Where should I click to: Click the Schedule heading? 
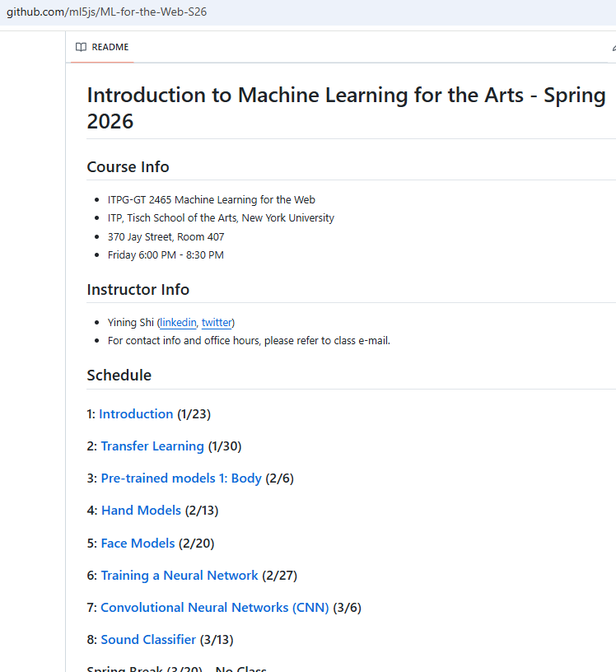pyautogui.click(x=119, y=375)
